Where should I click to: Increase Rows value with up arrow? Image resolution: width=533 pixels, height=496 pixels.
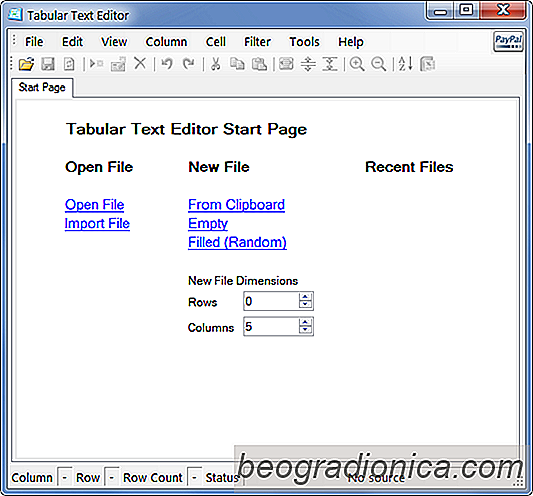pyautogui.click(x=305, y=297)
